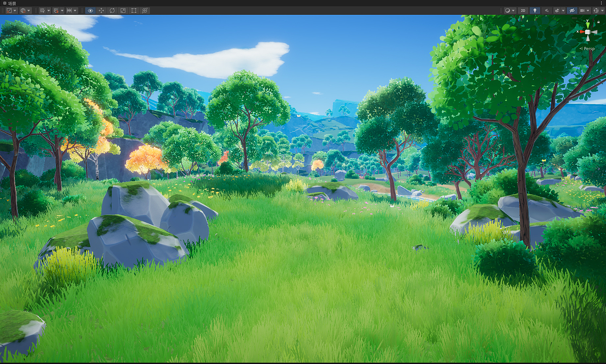Viewport: 606px width, 364px height.
Task: Open gizmos dropdown arrow
Action: click(603, 10)
